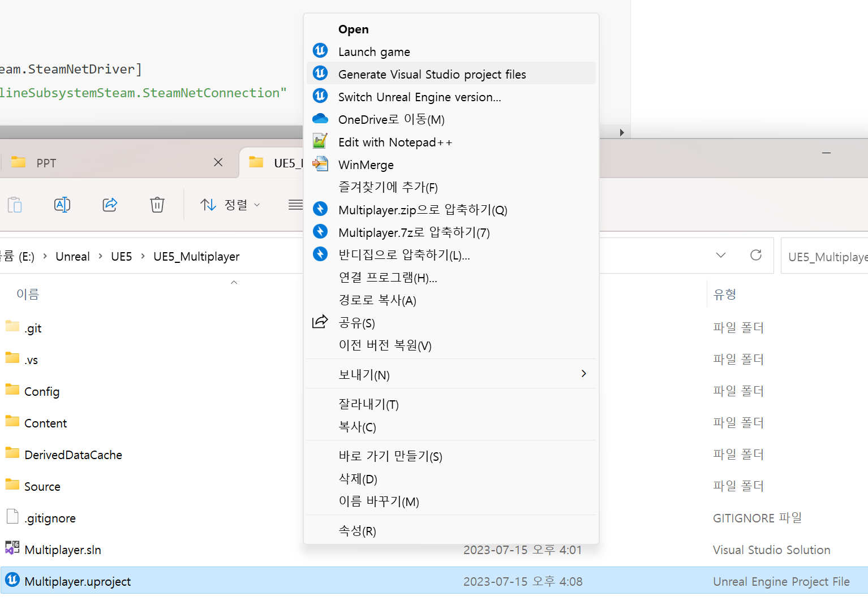This screenshot has width=868, height=601.
Task: Click the Notepad++ icon in context menu
Action: (x=320, y=141)
